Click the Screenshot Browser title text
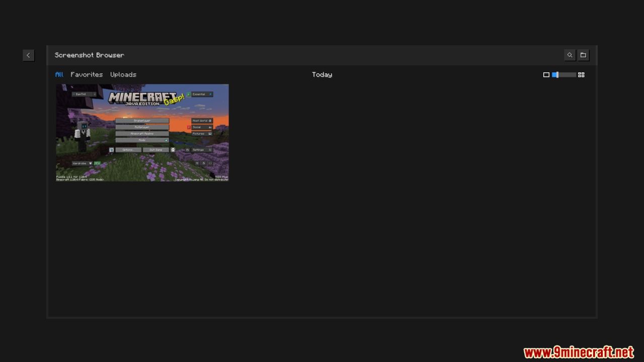Screen dimensions: 644x362 coord(90,55)
